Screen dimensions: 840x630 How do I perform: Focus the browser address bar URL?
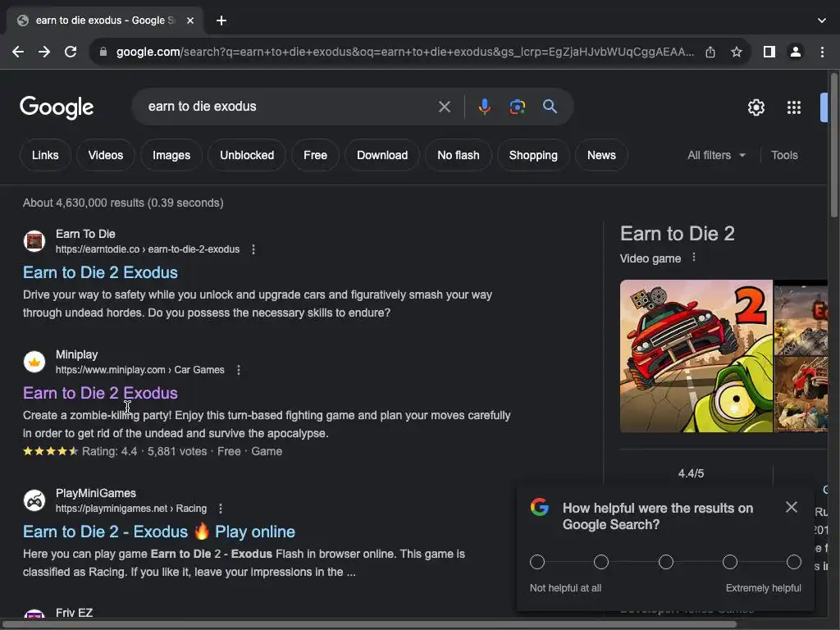[x=404, y=52]
